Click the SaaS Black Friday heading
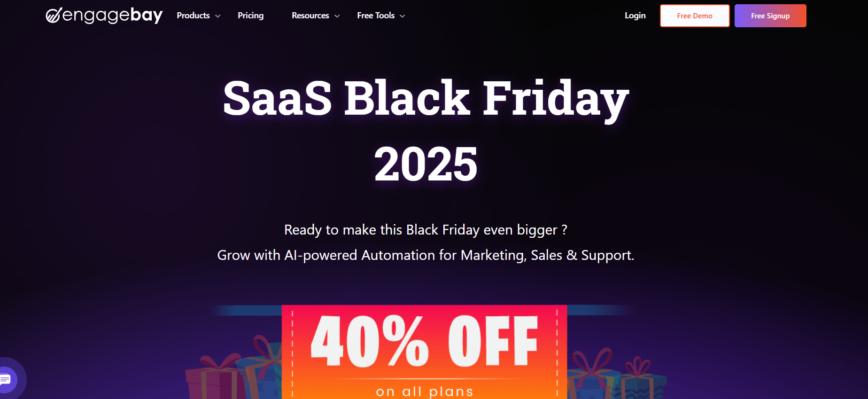 (426, 98)
